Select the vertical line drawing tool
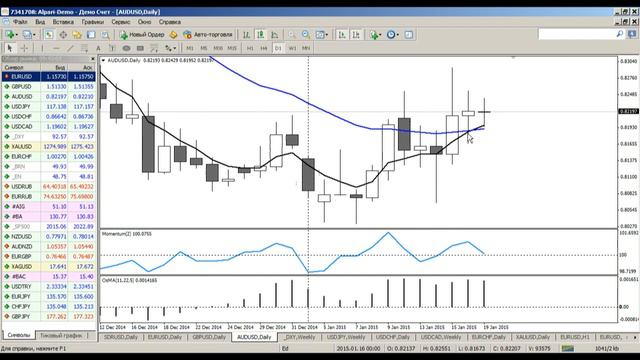 coord(42,48)
